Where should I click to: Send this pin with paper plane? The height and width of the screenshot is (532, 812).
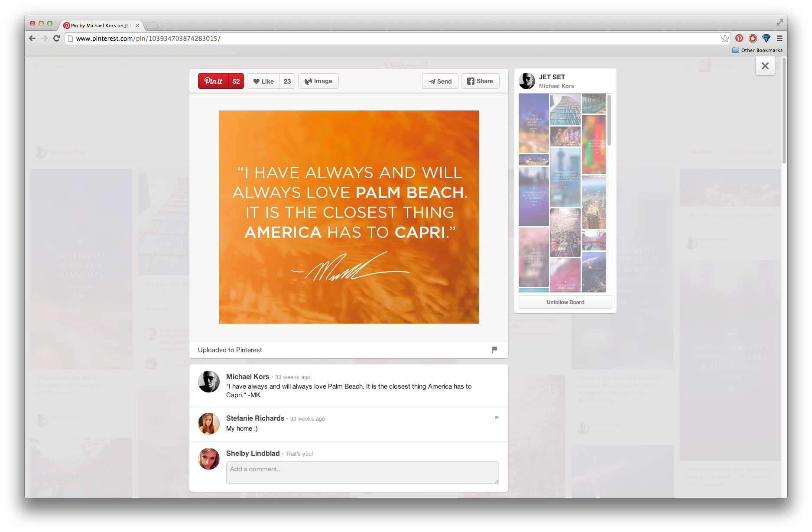pyautogui.click(x=440, y=81)
